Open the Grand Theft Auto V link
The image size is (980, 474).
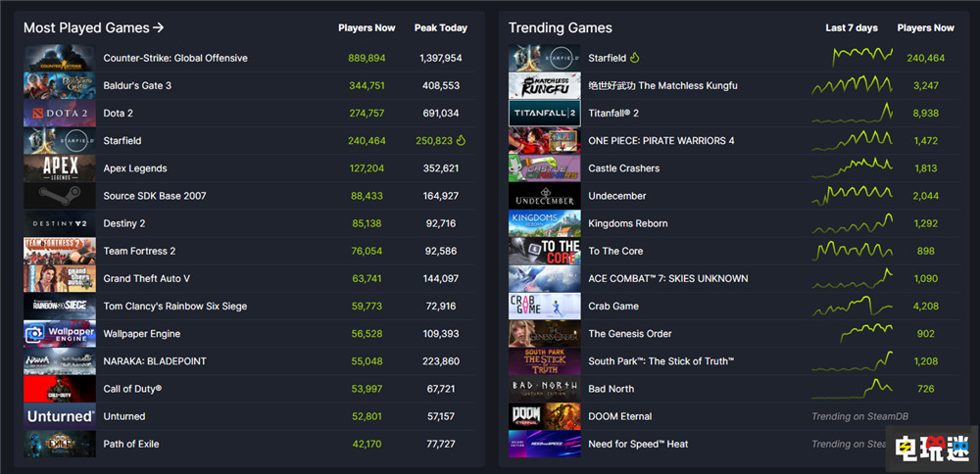[x=146, y=279]
